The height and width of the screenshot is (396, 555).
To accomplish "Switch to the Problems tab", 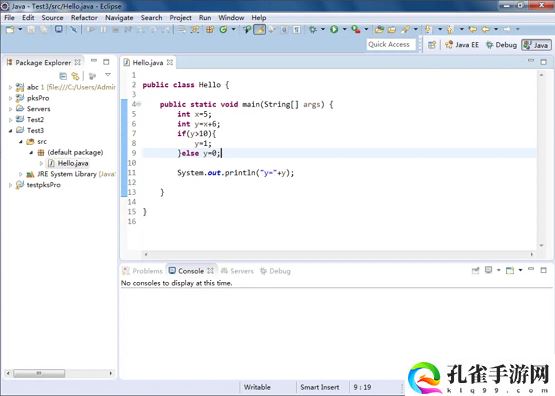I will (142, 271).
